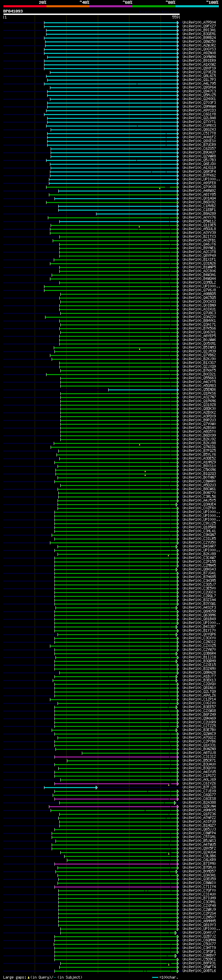Click the red 20% identity legend segment
The width and height of the screenshot is (222, 980).
[25, 6]
